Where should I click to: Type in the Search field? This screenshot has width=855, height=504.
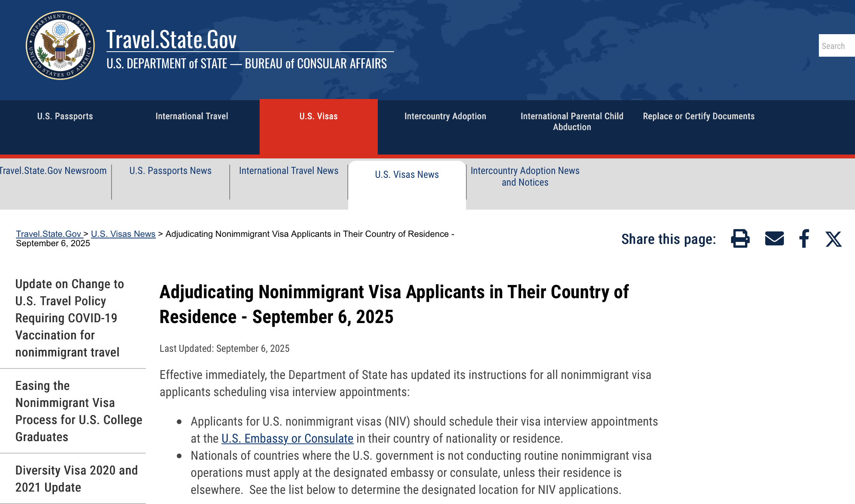click(x=836, y=46)
